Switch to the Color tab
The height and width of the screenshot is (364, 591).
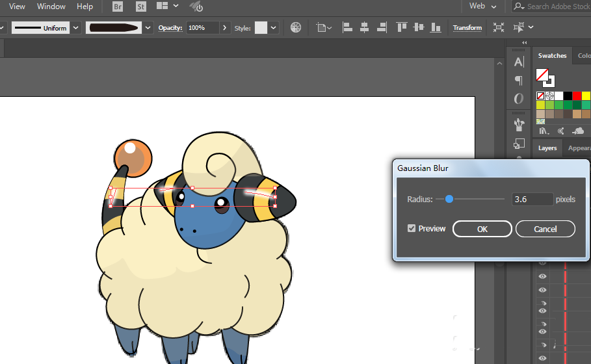(x=583, y=56)
